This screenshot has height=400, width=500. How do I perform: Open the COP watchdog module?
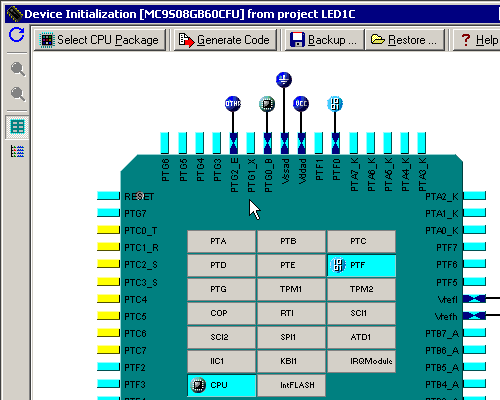(x=221, y=313)
